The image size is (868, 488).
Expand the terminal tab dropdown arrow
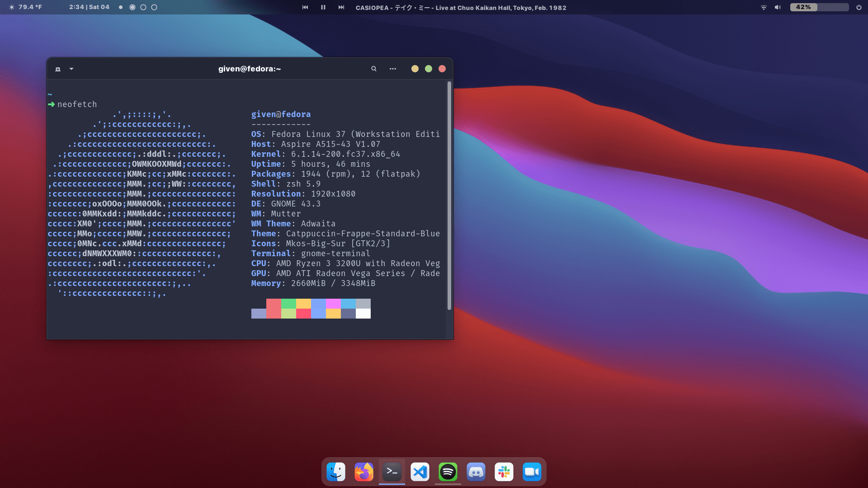coord(71,69)
